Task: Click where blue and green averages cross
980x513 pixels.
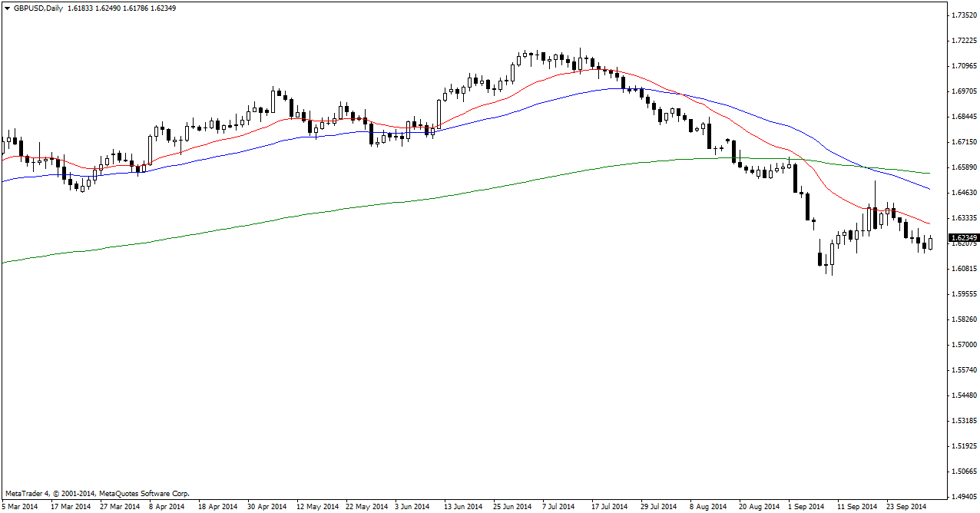Action: pos(866,167)
